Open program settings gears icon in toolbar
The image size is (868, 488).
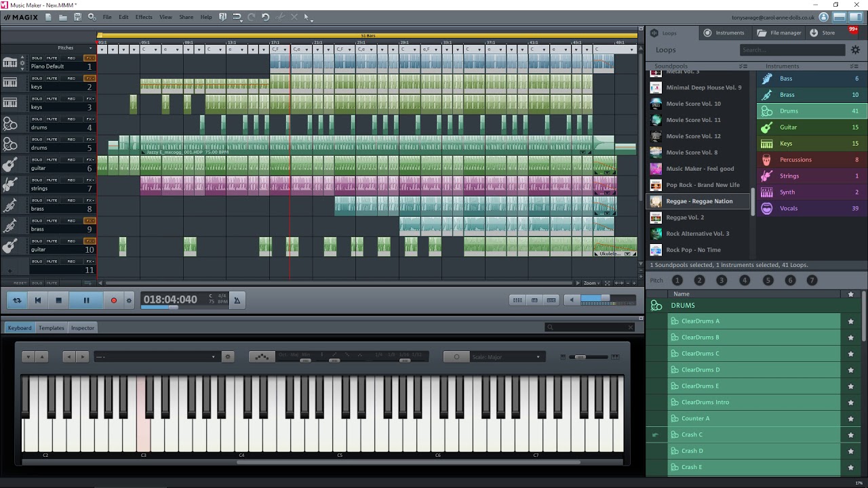coord(92,17)
